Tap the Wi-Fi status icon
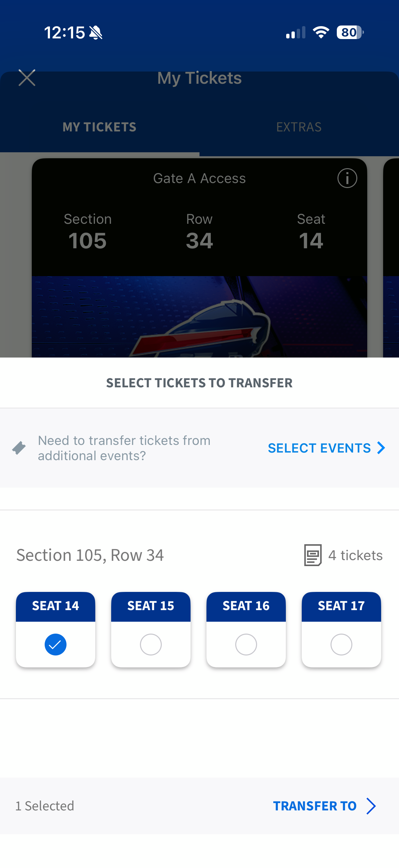Screen dimensions: 399x868 (321, 32)
